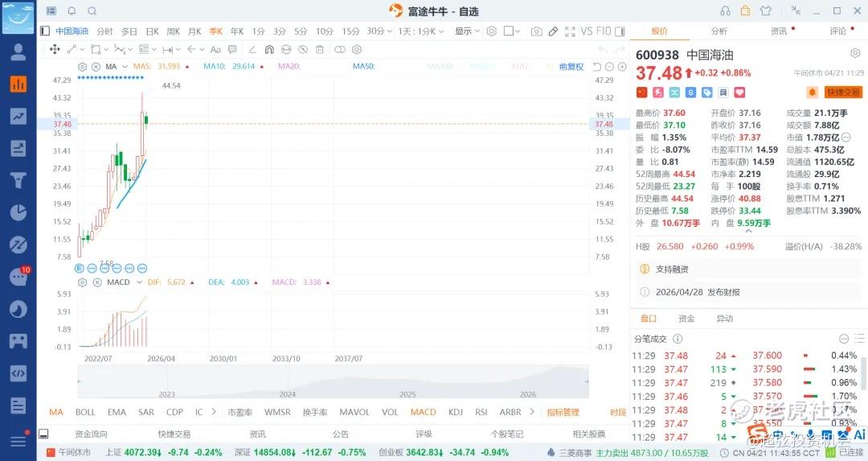The image size is (868, 461).
Task: Open the skin theme shirt icon
Action: click(766, 10)
